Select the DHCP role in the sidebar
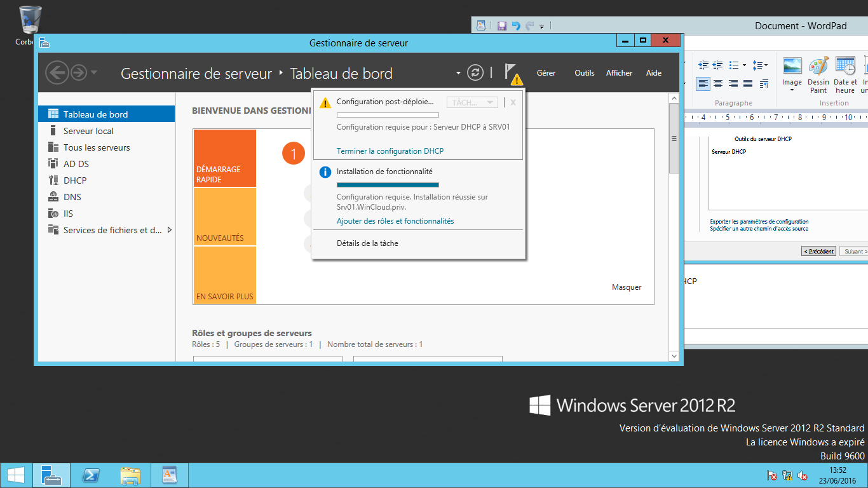Screen dimensions: 868x488 106,180
